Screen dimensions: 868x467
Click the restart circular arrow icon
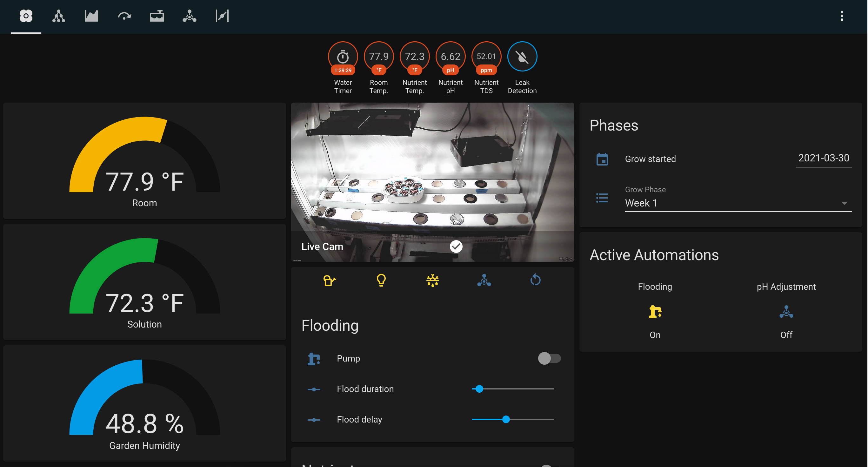coord(535,280)
